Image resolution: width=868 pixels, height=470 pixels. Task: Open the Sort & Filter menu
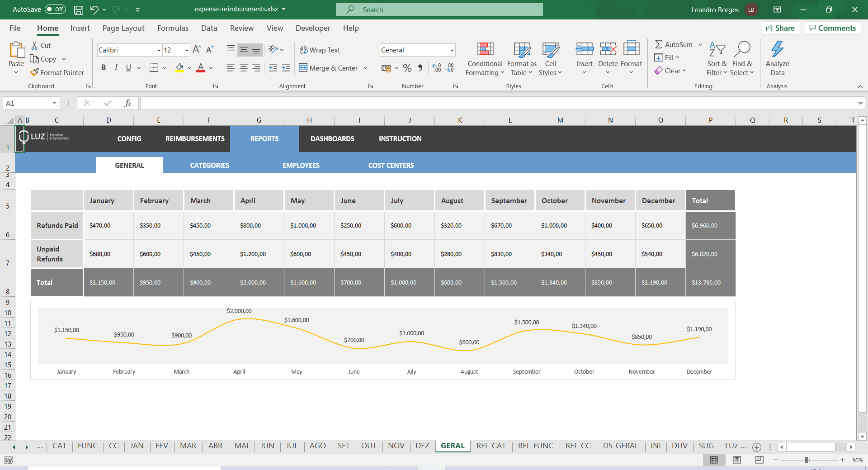(x=717, y=58)
